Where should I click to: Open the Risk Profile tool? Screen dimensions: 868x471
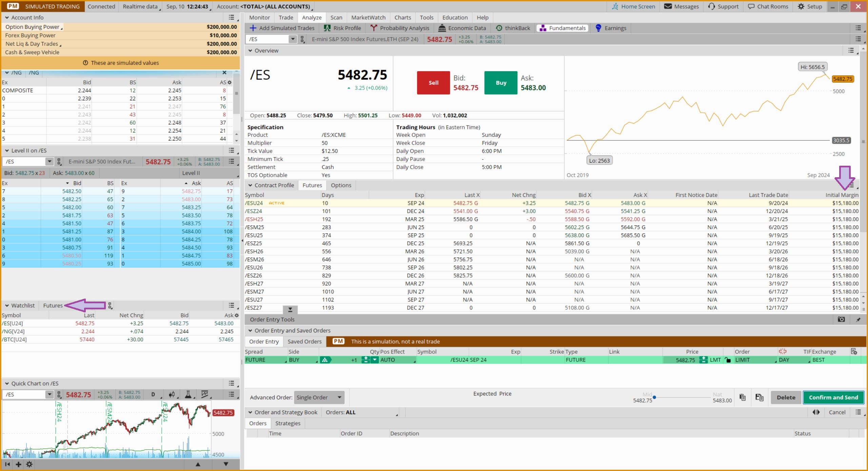click(342, 28)
